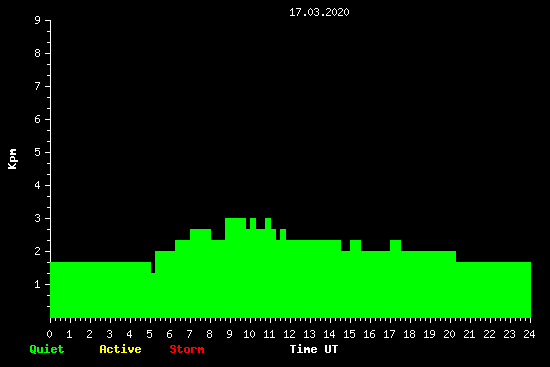Click the Kpn vertical axis title
Viewport: 550px width, 367px height.
pyautogui.click(x=12, y=159)
